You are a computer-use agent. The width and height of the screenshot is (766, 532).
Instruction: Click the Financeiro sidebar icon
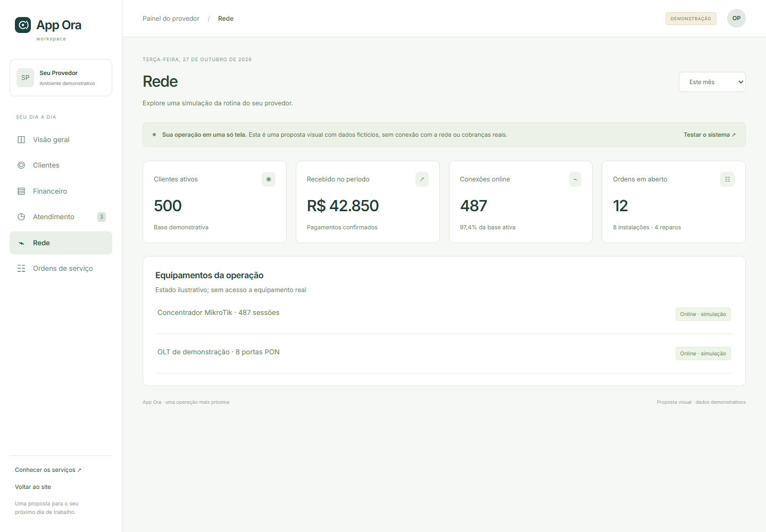click(x=21, y=191)
